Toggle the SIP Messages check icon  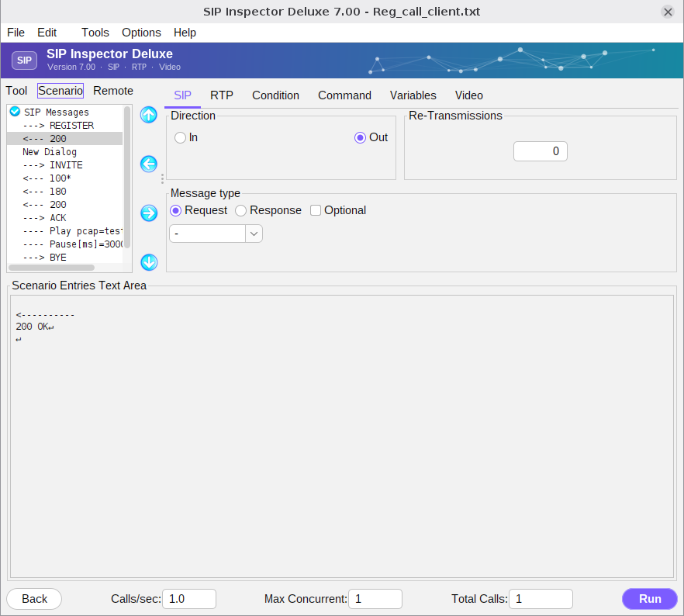15,112
